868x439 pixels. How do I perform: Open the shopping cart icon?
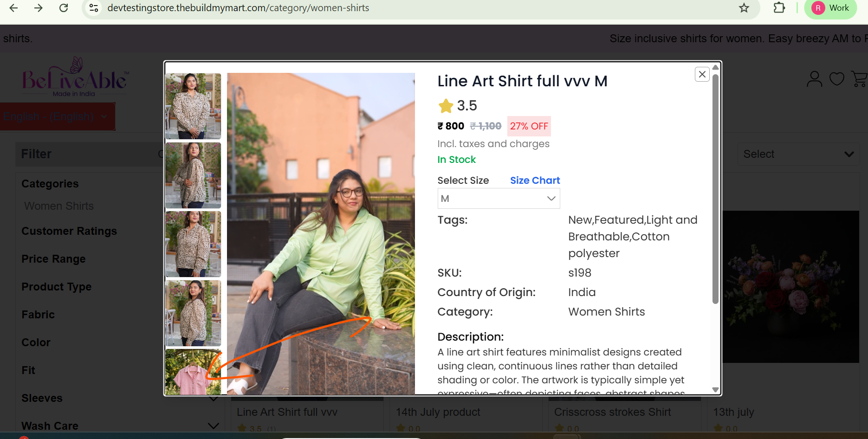coord(859,79)
